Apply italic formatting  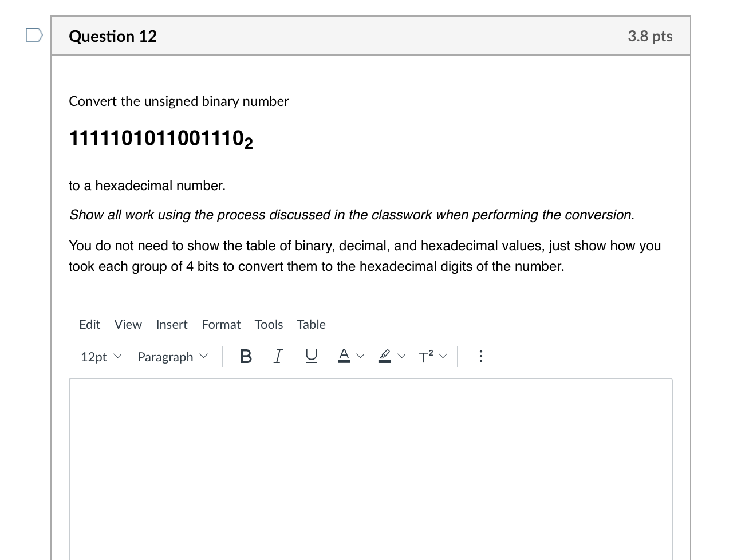tap(278, 356)
